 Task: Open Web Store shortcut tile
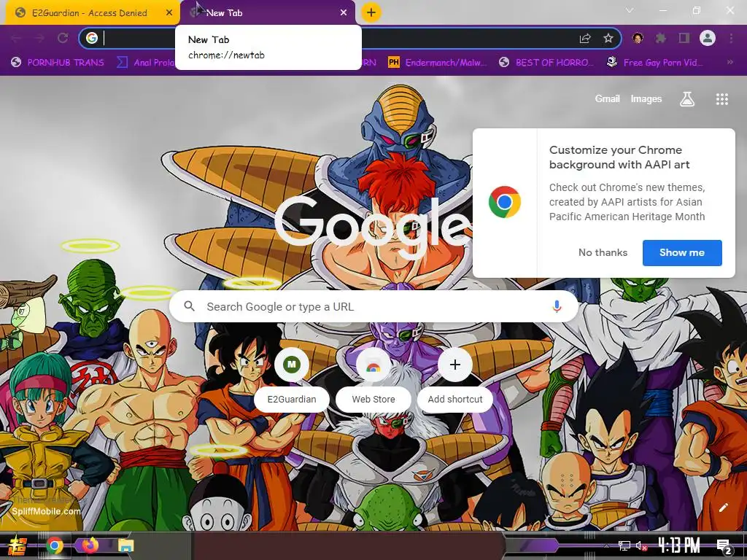coord(373,378)
